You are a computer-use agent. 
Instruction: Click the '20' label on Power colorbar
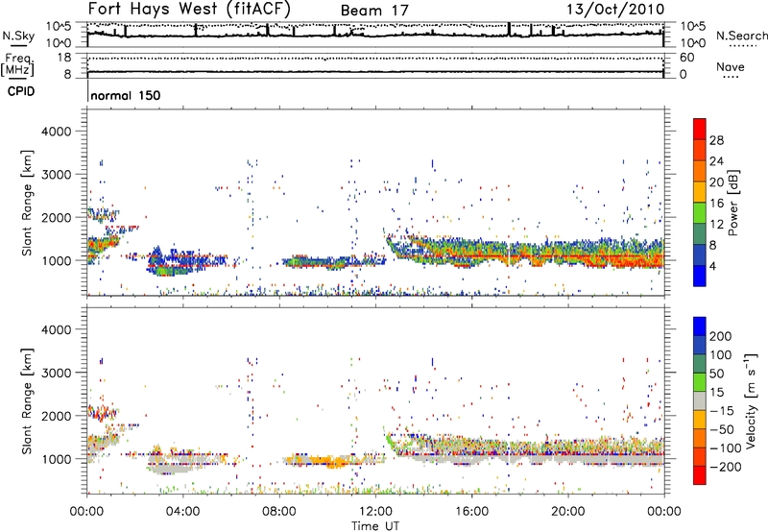pyautogui.click(x=716, y=182)
